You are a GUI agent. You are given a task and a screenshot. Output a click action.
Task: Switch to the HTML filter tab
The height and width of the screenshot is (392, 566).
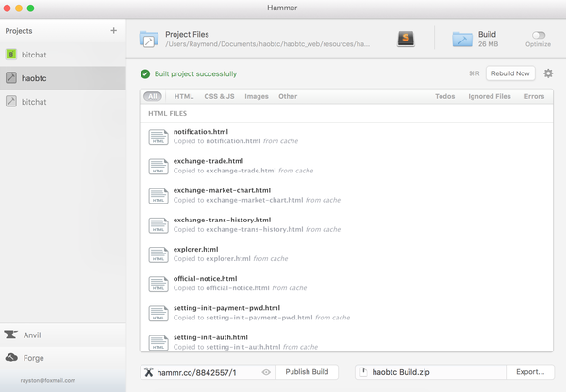point(184,96)
